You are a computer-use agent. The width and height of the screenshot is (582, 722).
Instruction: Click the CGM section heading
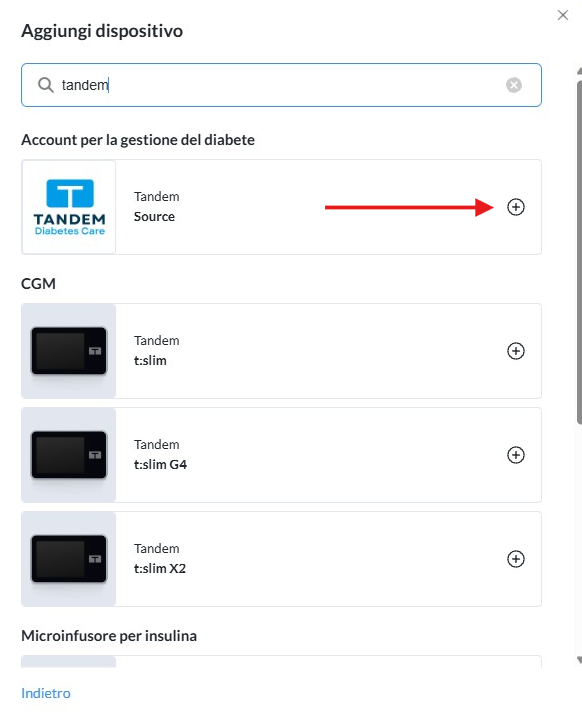click(x=38, y=284)
